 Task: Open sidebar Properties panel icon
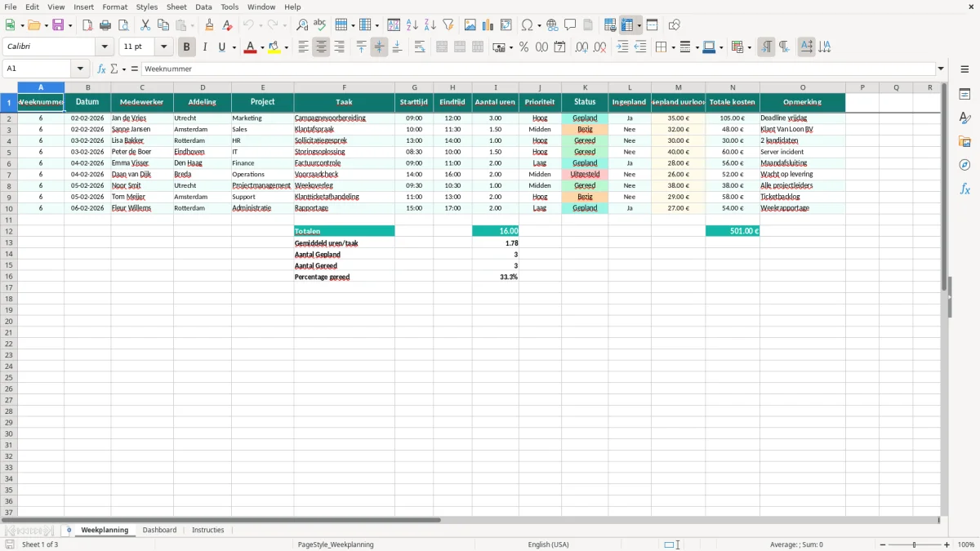click(x=964, y=94)
